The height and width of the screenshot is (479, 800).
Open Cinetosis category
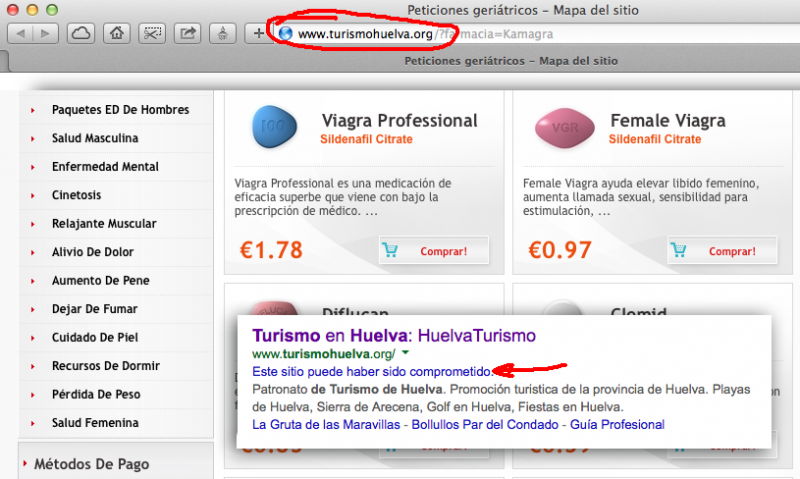click(x=77, y=195)
